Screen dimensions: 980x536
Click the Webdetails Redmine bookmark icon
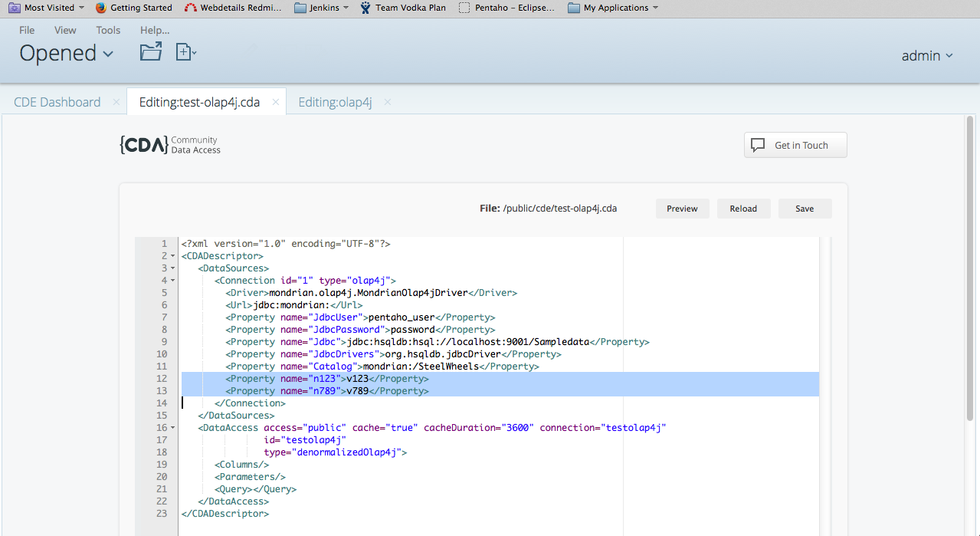point(191,8)
